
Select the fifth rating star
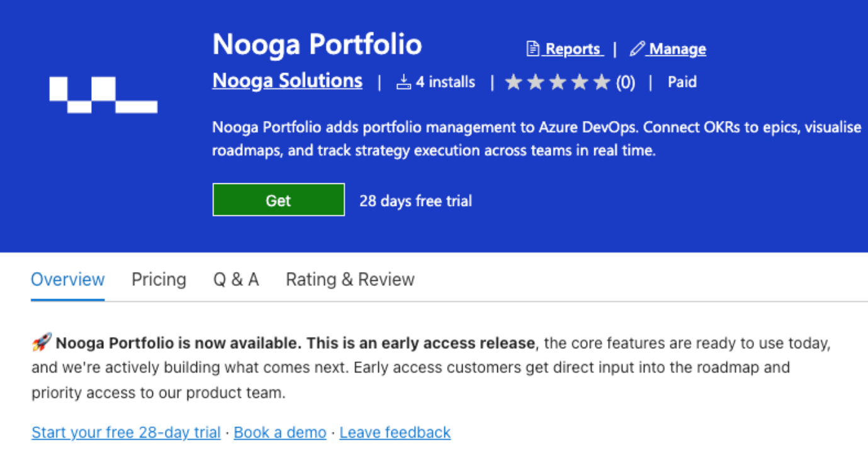602,82
